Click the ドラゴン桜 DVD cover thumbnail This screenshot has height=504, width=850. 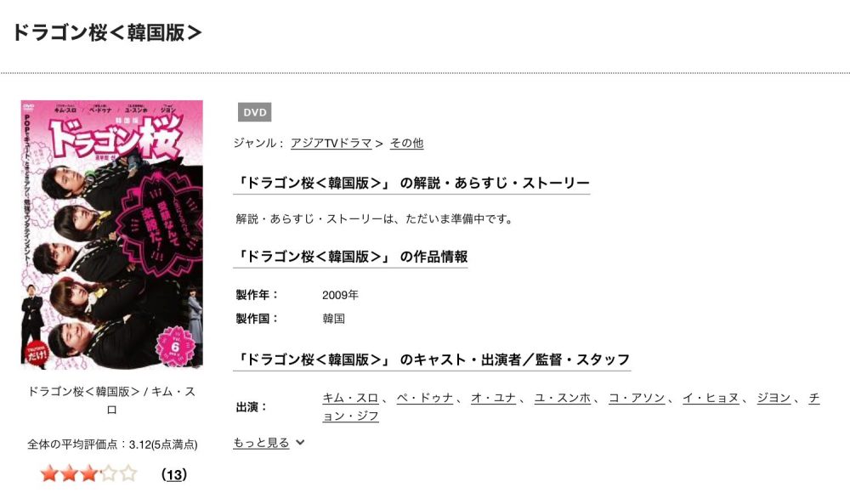tap(111, 234)
